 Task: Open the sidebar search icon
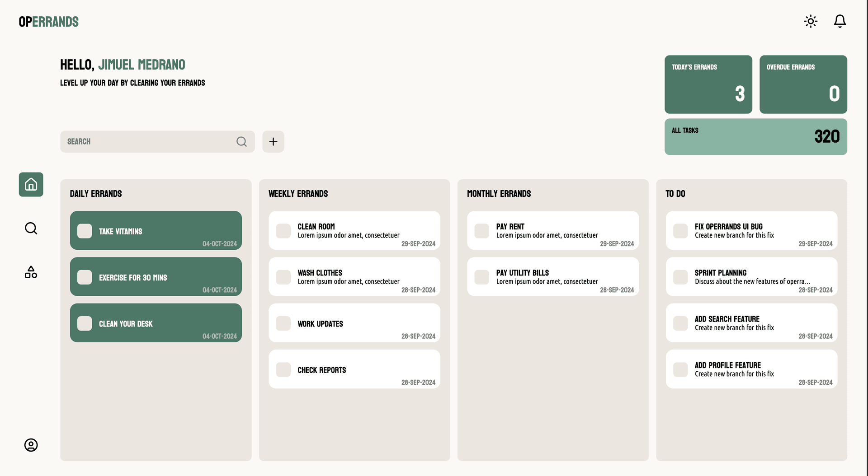[31, 229]
